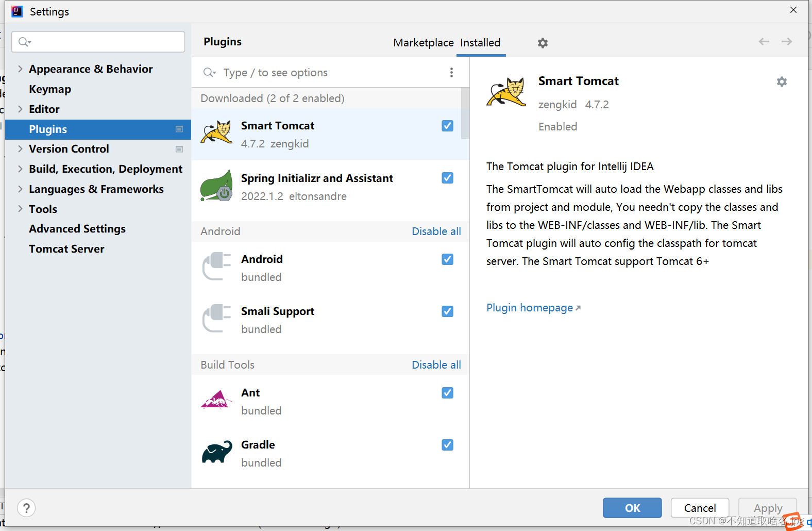
Task: Click the project-level marker icon beside Plugins
Action: coord(179,129)
